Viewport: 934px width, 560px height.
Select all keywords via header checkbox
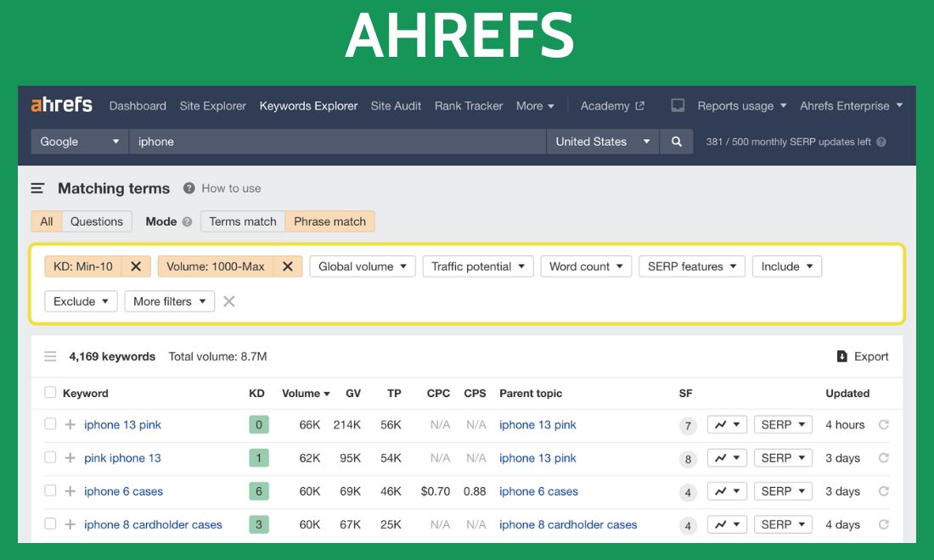50,393
